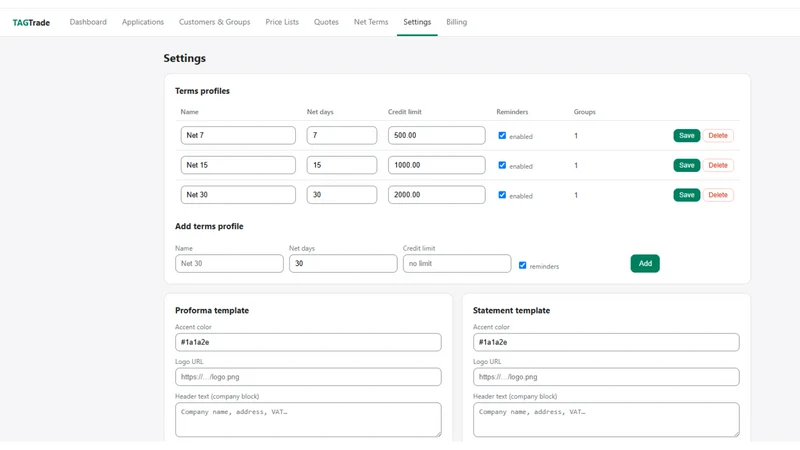800x450 pixels.
Task: Click the Proforma template heading
Action: [x=212, y=310]
